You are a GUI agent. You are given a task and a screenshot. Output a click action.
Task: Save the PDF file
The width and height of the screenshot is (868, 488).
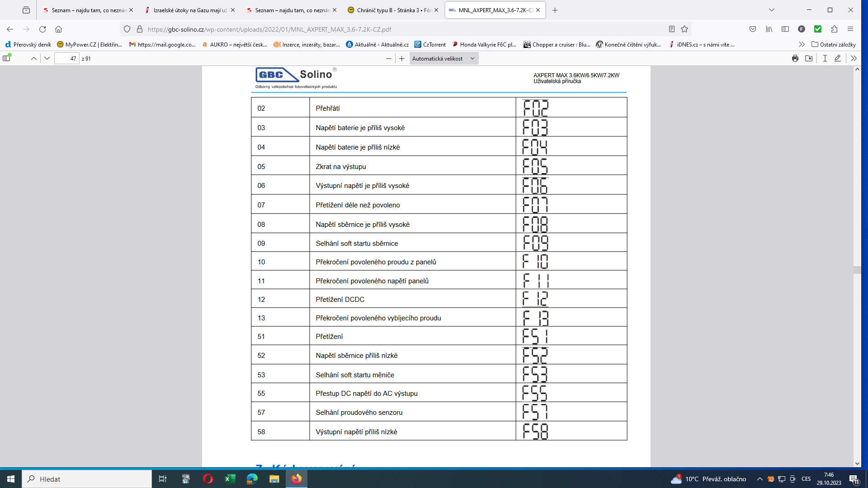coord(809,58)
